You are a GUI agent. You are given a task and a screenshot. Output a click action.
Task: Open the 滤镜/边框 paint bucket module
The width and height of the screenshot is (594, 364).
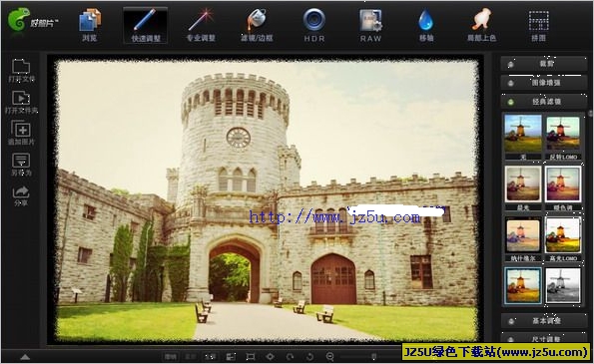[x=257, y=25]
